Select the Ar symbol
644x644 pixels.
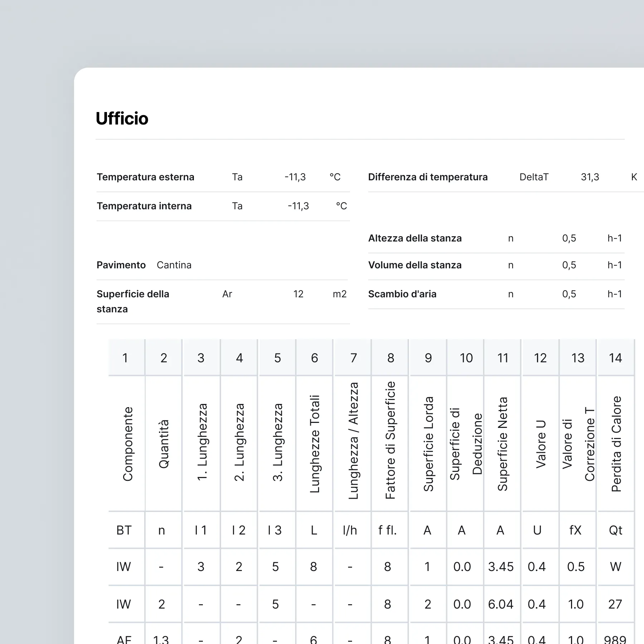(227, 294)
